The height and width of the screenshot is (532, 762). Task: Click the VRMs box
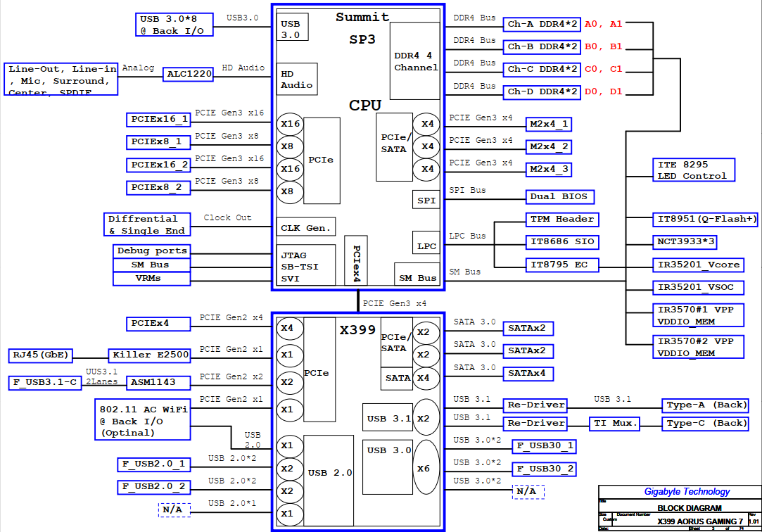(151, 279)
